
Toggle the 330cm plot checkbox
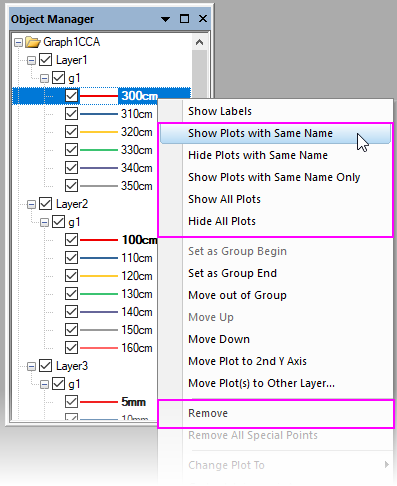coord(71,150)
